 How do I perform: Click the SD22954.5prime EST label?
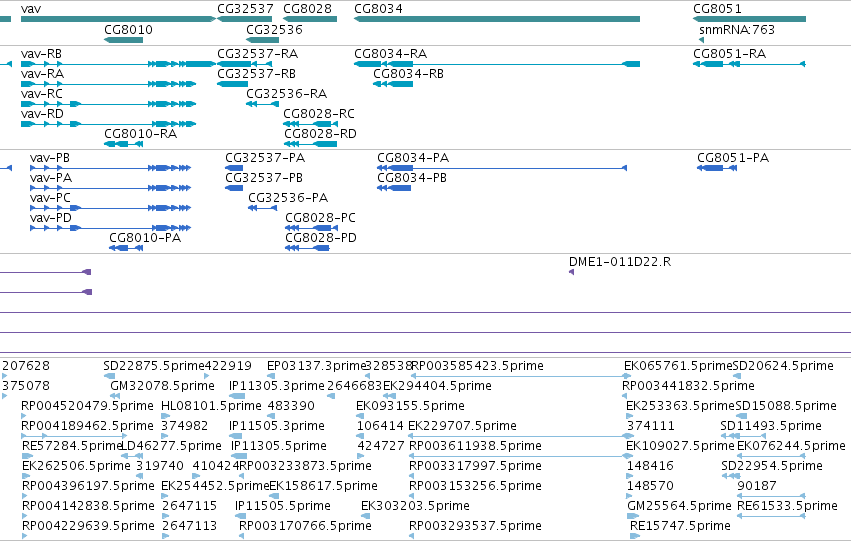click(x=772, y=467)
